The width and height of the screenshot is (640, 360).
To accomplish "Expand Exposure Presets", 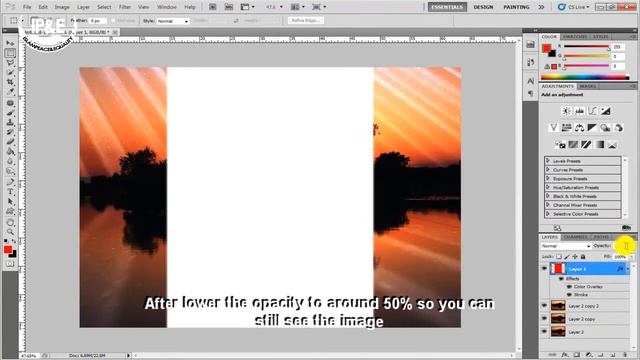I will click(x=548, y=178).
